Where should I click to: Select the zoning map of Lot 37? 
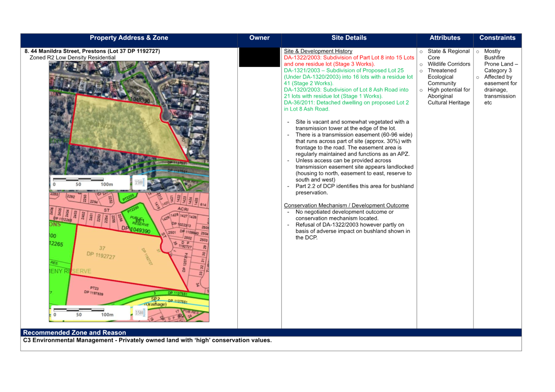(x=129, y=257)
